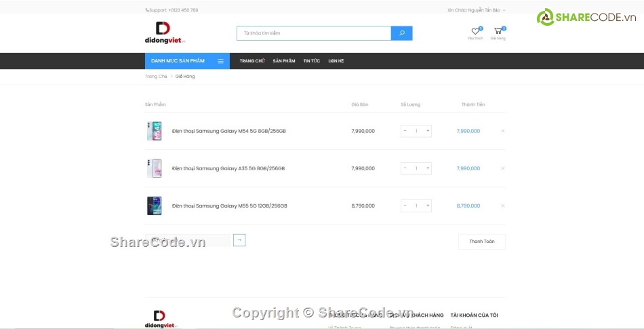The image size is (644, 329).
Task: Click the Galaxy A35 product thumbnail
Action: (155, 168)
